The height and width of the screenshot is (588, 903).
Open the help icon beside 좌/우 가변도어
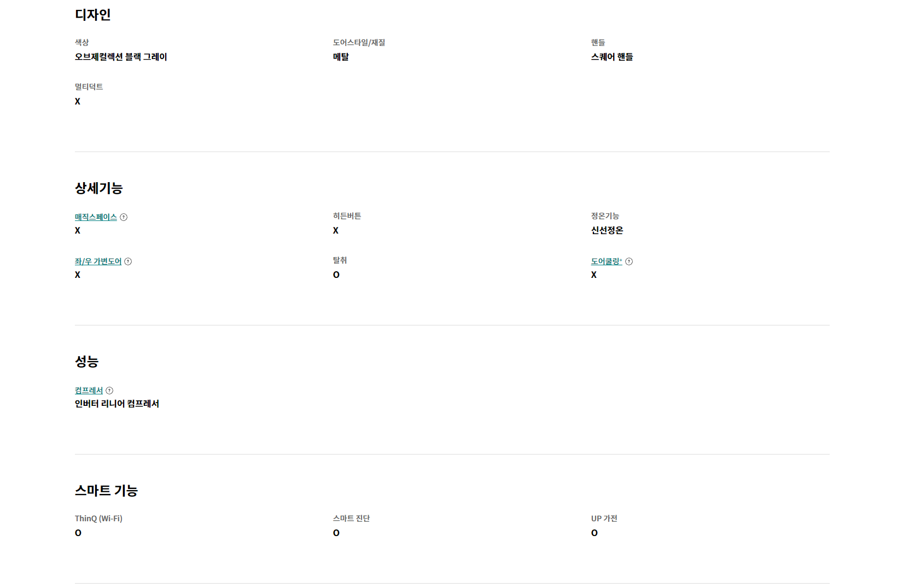click(x=128, y=261)
